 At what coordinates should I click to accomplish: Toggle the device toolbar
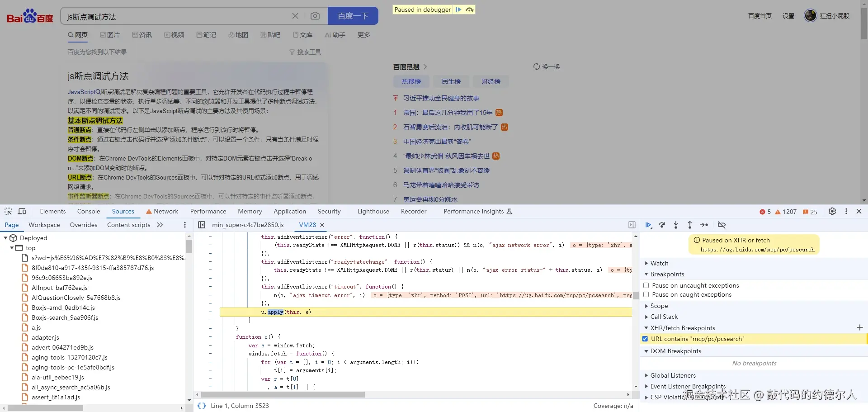pyautogui.click(x=22, y=211)
